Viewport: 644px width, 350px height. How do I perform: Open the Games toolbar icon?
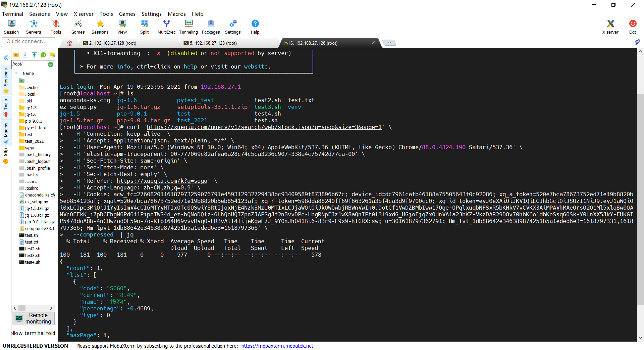(78, 27)
